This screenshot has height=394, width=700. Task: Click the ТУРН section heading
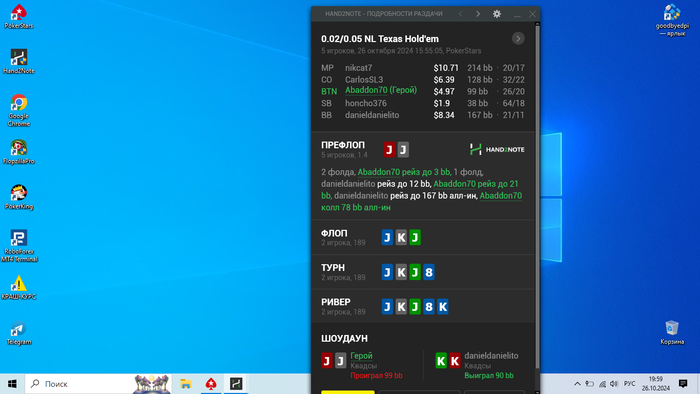333,268
